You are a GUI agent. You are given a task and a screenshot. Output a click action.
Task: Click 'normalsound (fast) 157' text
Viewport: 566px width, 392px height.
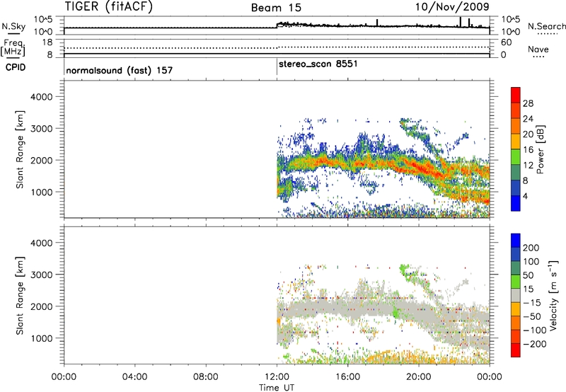coord(120,70)
